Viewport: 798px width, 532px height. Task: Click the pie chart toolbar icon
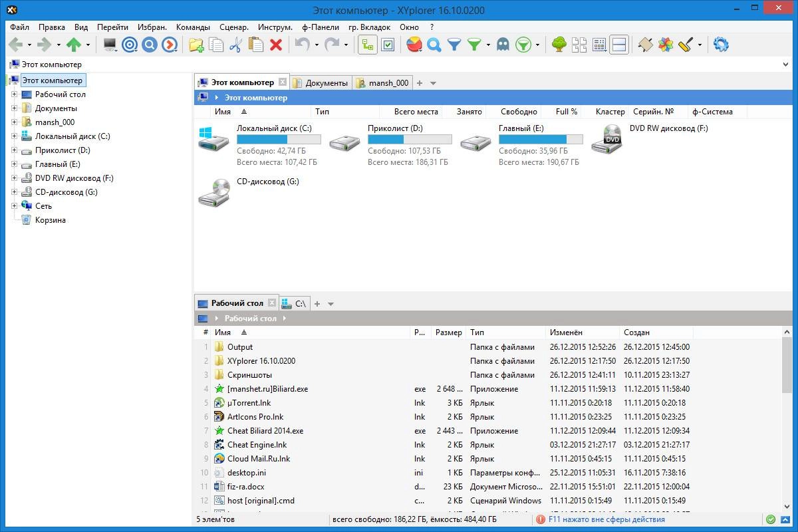click(x=414, y=45)
